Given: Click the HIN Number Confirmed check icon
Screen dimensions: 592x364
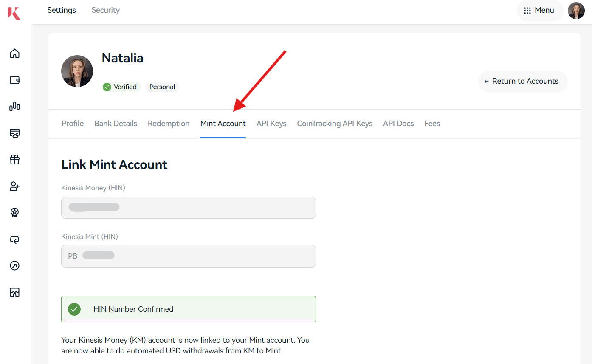Looking at the screenshot, I should click(74, 309).
